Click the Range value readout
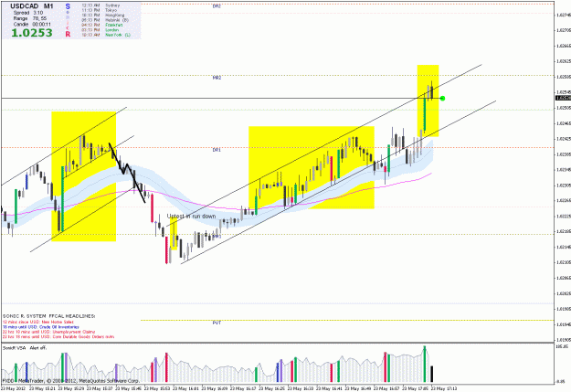The height and width of the screenshot is (392, 571). click(29, 18)
